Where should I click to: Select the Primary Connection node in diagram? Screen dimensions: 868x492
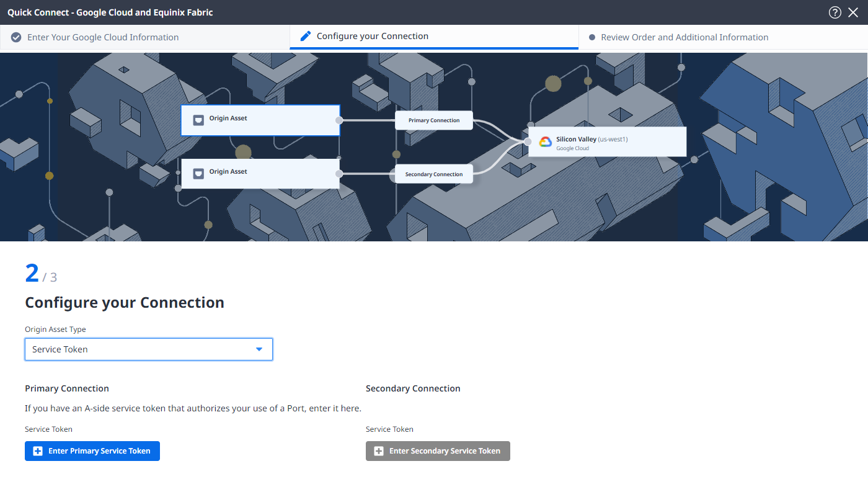click(x=434, y=120)
